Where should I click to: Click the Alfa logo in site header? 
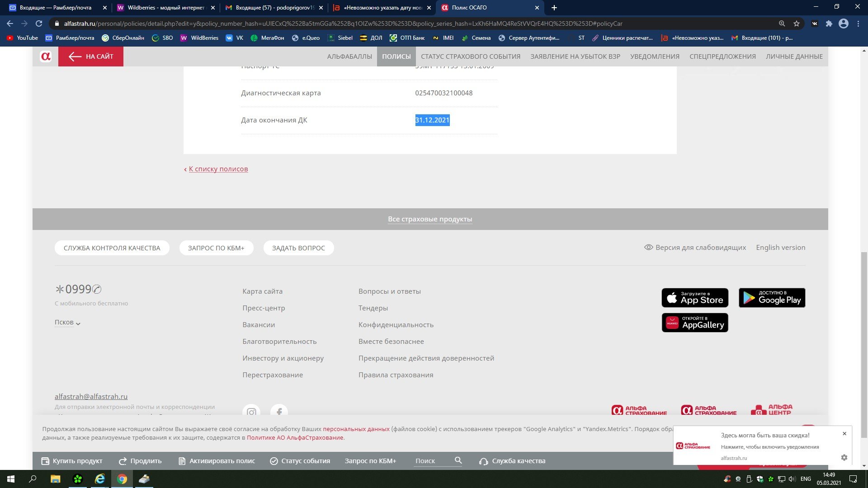[x=46, y=56]
